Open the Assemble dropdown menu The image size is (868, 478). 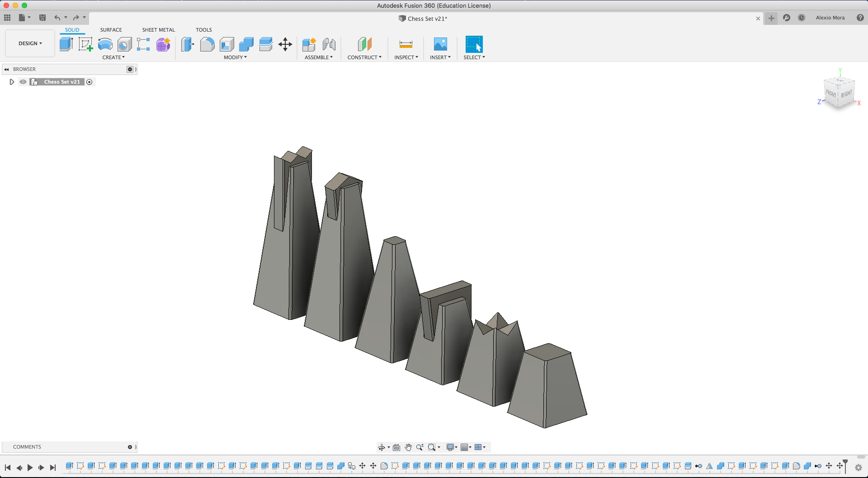click(319, 57)
